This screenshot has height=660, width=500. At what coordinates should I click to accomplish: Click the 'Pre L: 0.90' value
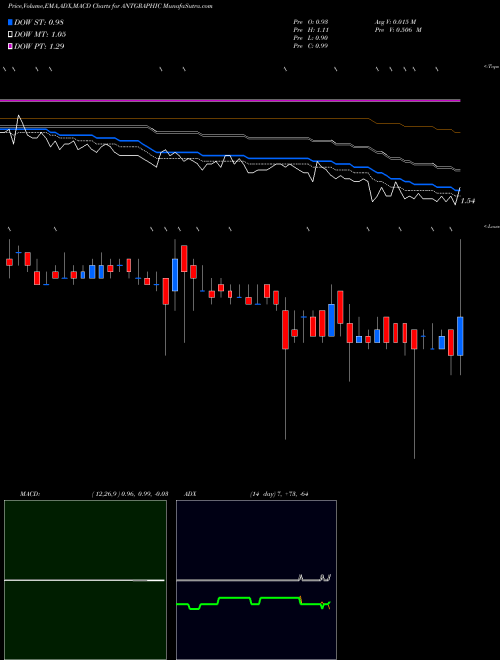tap(311, 38)
